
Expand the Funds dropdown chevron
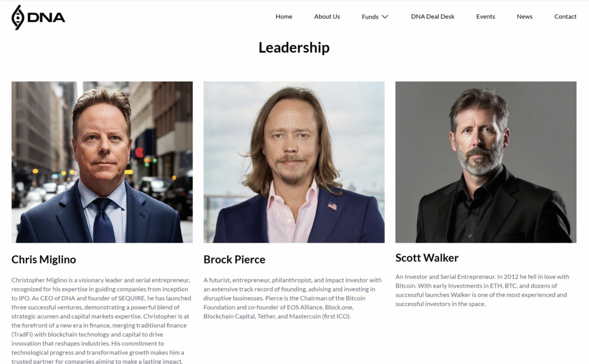pyautogui.click(x=385, y=17)
